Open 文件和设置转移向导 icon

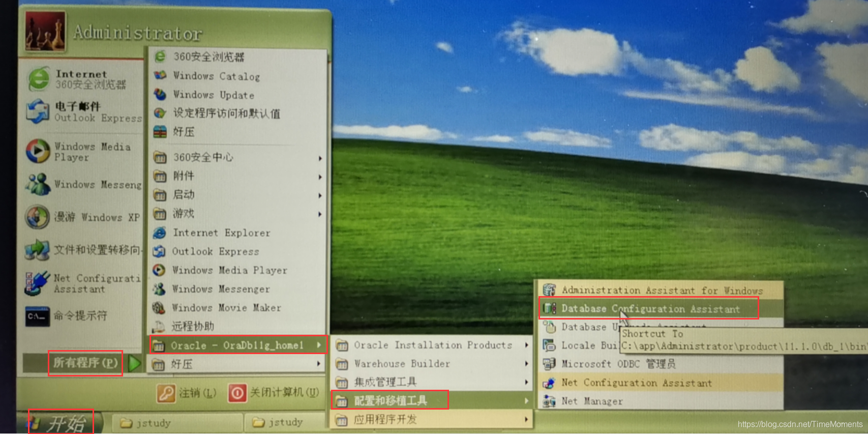(x=38, y=250)
